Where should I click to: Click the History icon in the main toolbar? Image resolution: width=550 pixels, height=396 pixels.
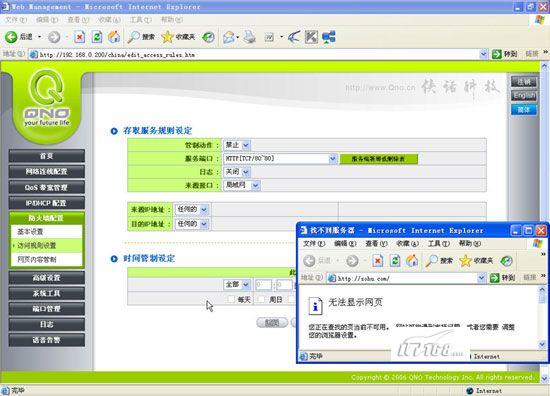point(208,37)
